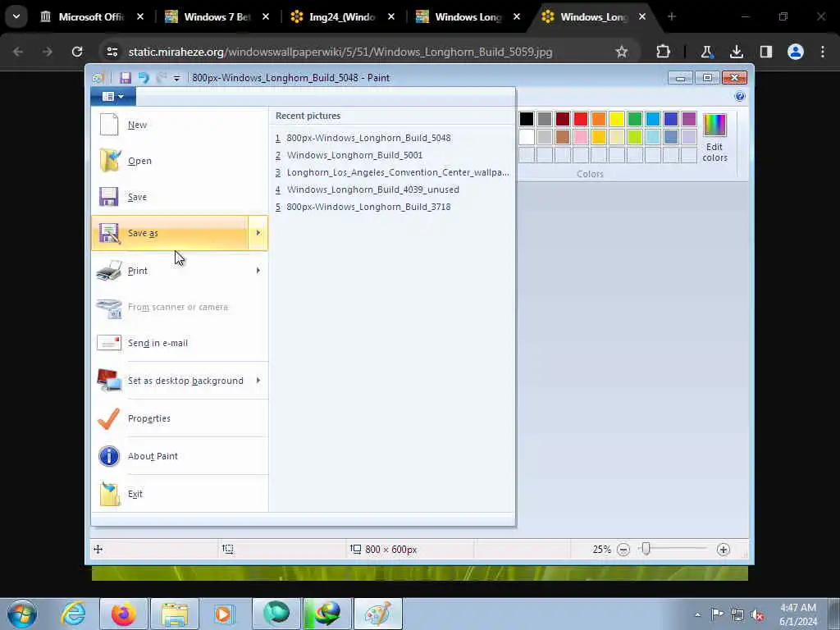This screenshot has height=630, width=840.
Task: Click the site information icon in address bar
Action: (x=112, y=52)
